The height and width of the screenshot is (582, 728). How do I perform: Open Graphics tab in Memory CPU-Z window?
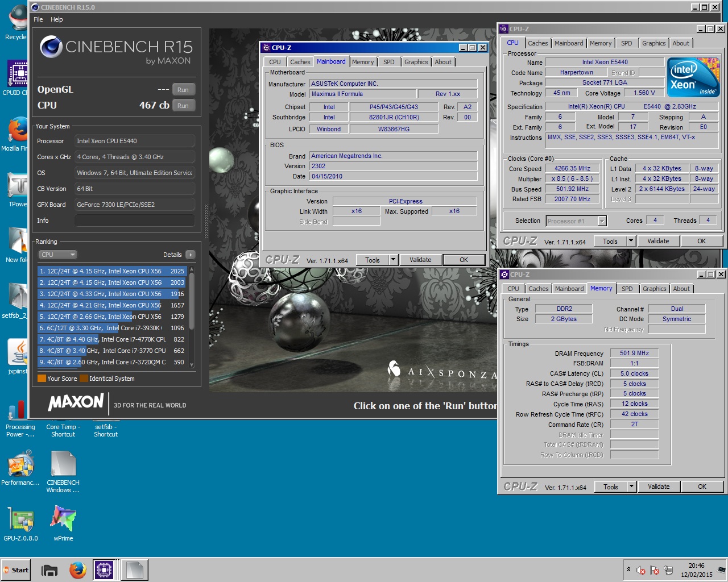point(655,289)
